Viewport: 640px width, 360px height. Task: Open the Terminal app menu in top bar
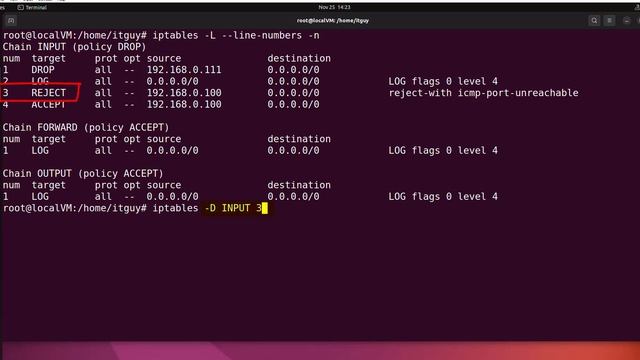click(x=32, y=7)
